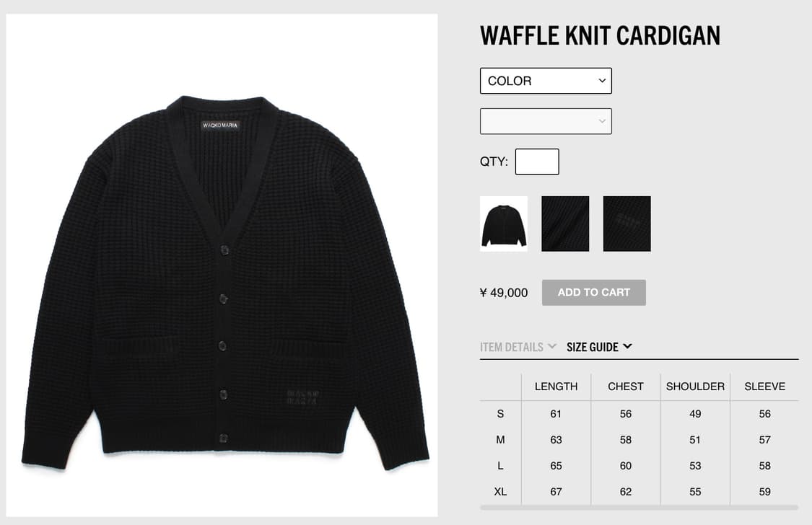Open the empty size dropdown below COLOR

[x=546, y=121]
